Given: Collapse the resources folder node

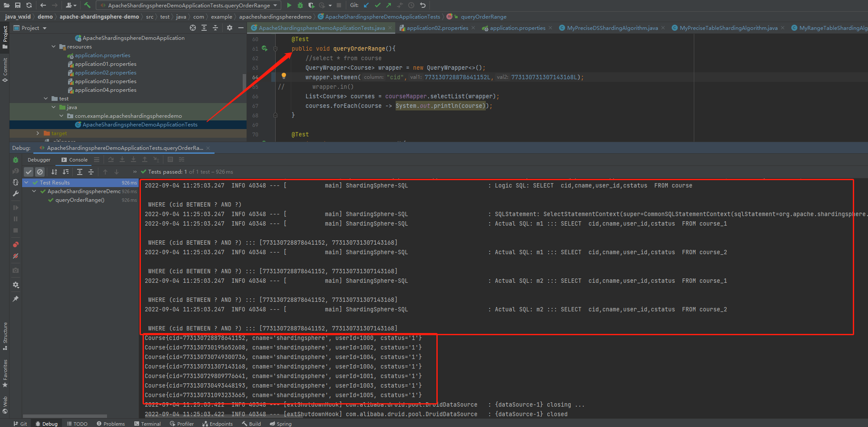Looking at the screenshot, I should [54, 46].
